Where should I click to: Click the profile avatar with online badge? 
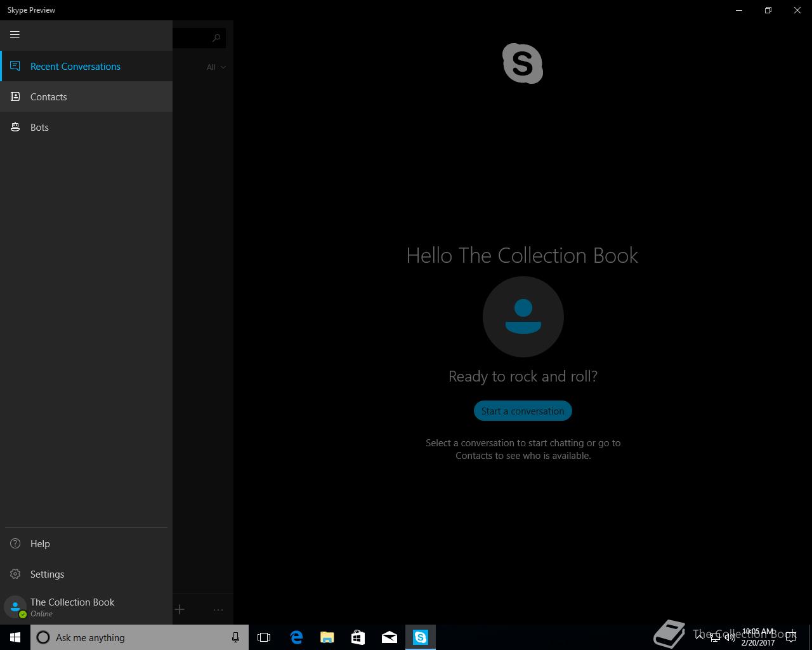click(15, 607)
